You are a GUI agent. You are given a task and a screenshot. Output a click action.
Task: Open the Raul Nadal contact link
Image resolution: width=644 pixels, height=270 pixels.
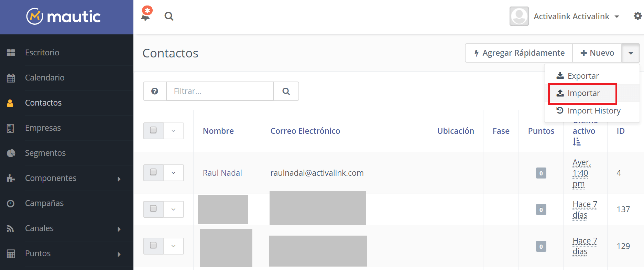click(x=222, y=173)
